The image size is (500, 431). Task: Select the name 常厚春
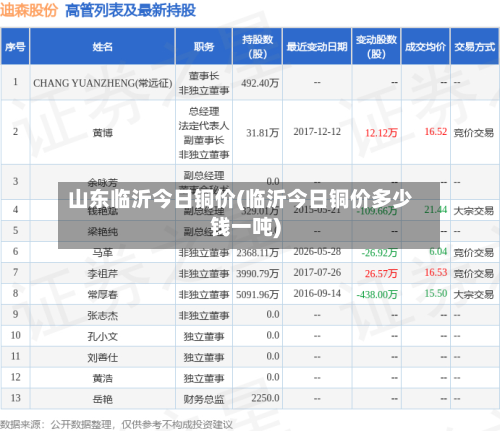pyautogui.click(x=103, y=294)
